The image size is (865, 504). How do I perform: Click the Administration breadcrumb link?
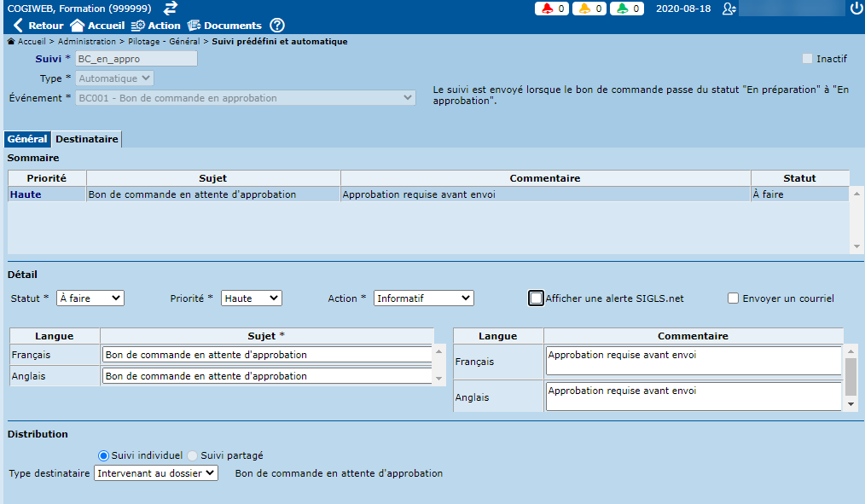coord(86,41)
